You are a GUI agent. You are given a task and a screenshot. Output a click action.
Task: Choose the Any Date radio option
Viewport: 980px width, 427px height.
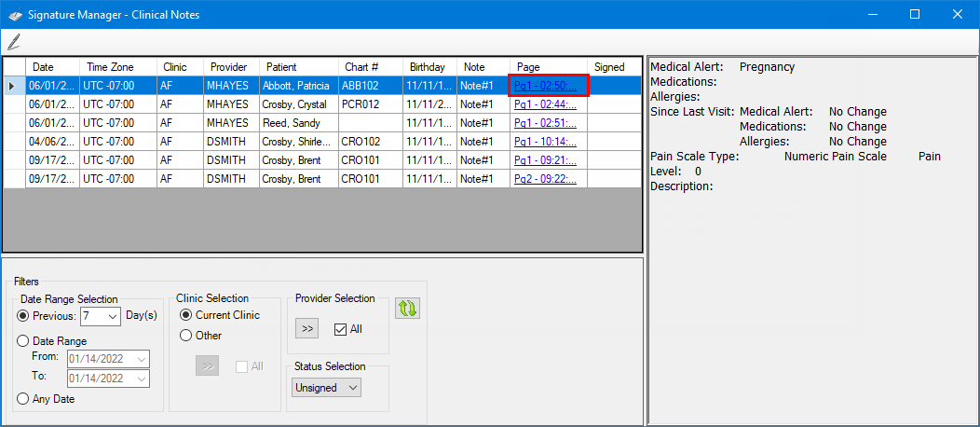(24, 399)
